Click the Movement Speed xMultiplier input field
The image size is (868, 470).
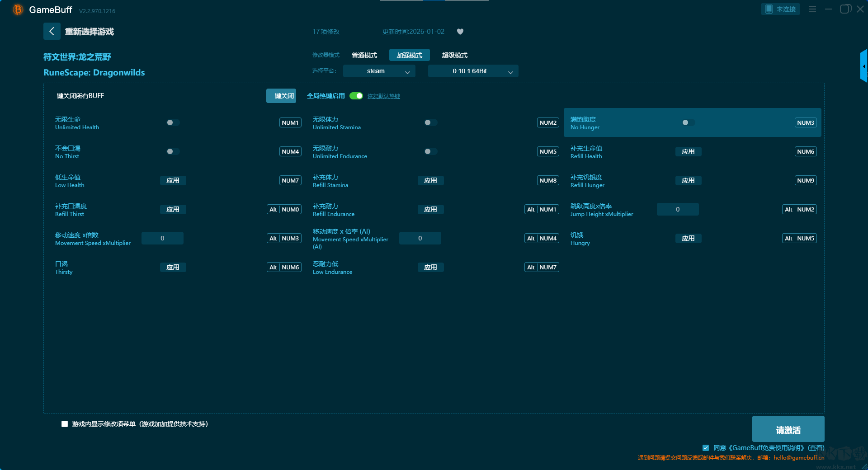pyautogui.click(x=162, y=238)
